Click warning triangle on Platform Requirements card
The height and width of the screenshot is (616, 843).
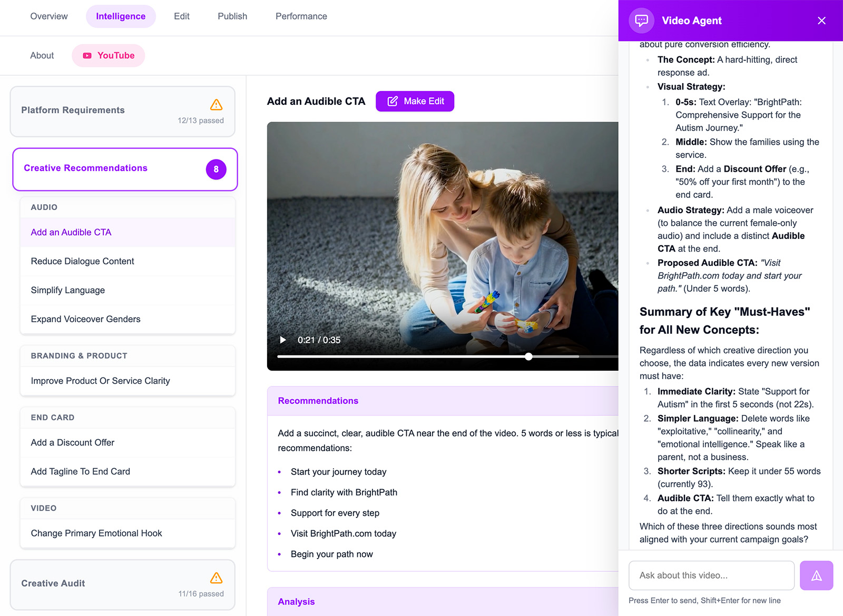coord(216,106)
